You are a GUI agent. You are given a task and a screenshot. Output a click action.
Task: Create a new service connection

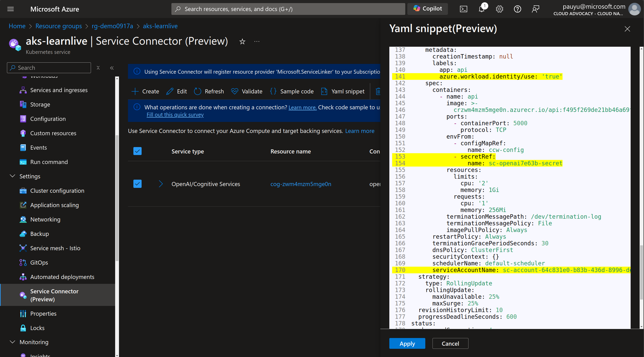tap(145, 91)
